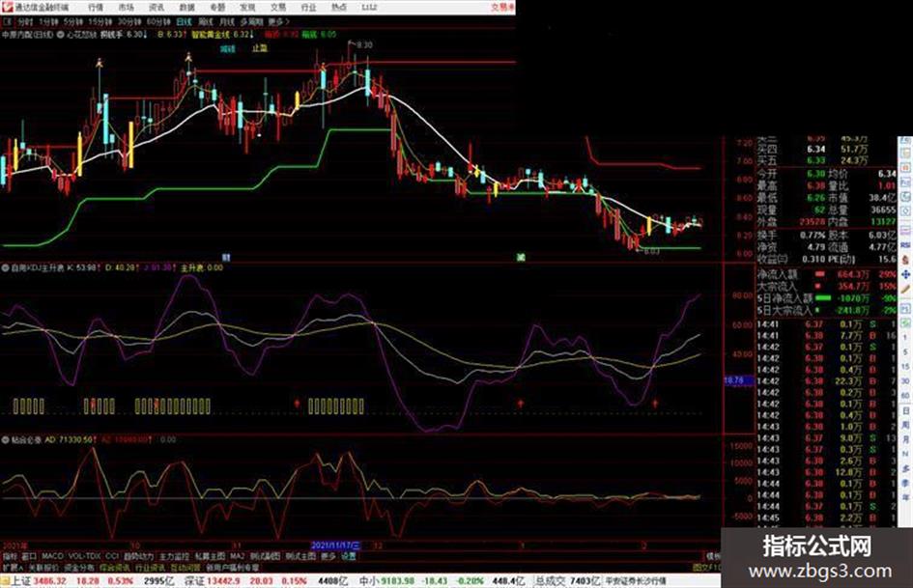913x588 pixels.
Task: Open the 发现 menu
Action: click(247, 7)
